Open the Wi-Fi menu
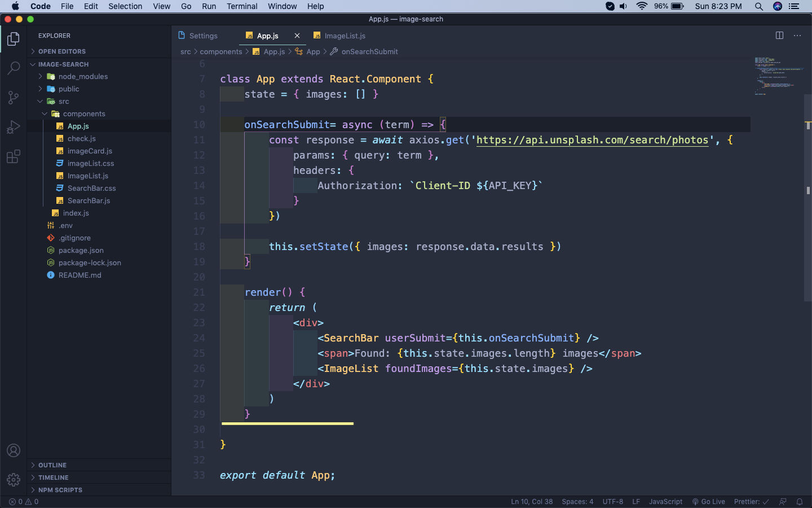The width and height of the screenshot is (812, 508). [642, 6]
